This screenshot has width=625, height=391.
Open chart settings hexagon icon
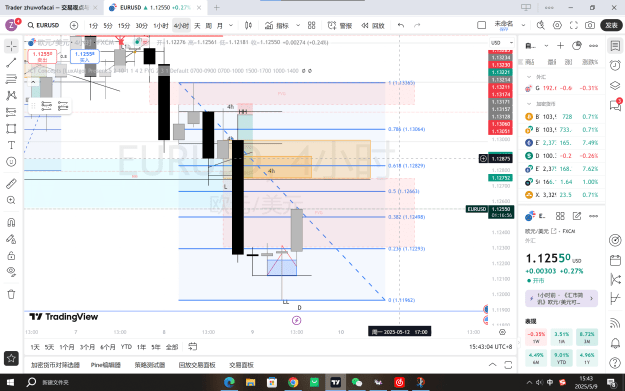pos(557,26)
